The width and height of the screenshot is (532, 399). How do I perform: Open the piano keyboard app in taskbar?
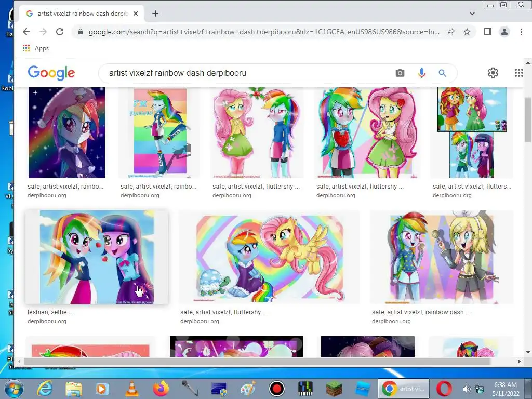(305, 389)
